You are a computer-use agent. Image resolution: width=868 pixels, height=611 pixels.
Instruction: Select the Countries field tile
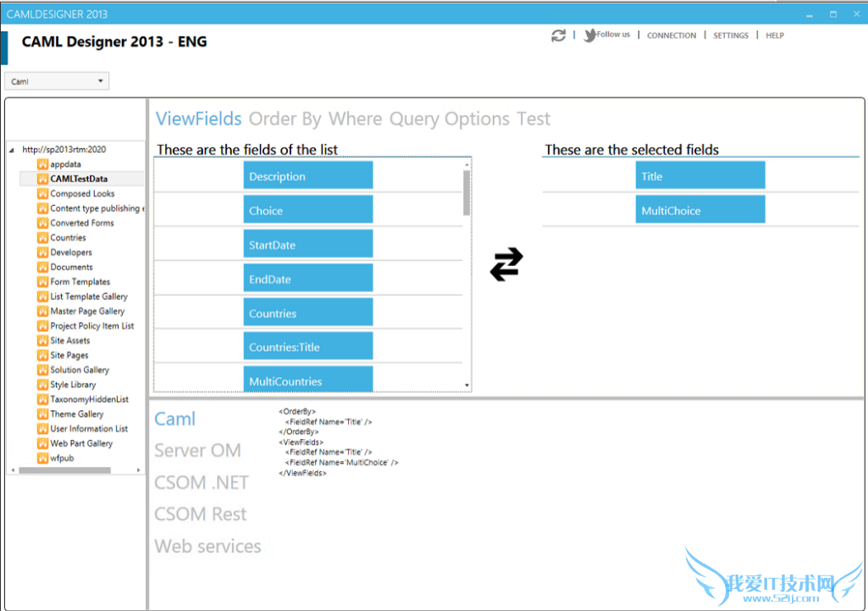[x=307, y=312]
